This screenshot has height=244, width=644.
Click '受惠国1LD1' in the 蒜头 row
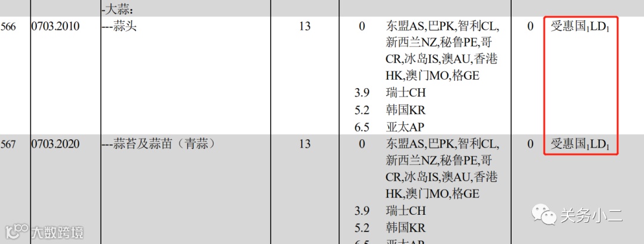580,27
